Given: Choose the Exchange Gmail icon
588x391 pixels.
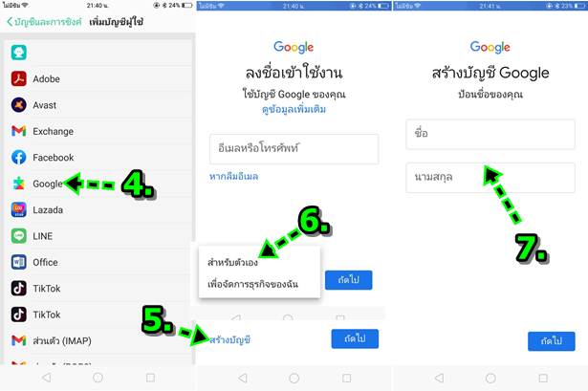Looking at the screenshot, I should coord(19,131).
